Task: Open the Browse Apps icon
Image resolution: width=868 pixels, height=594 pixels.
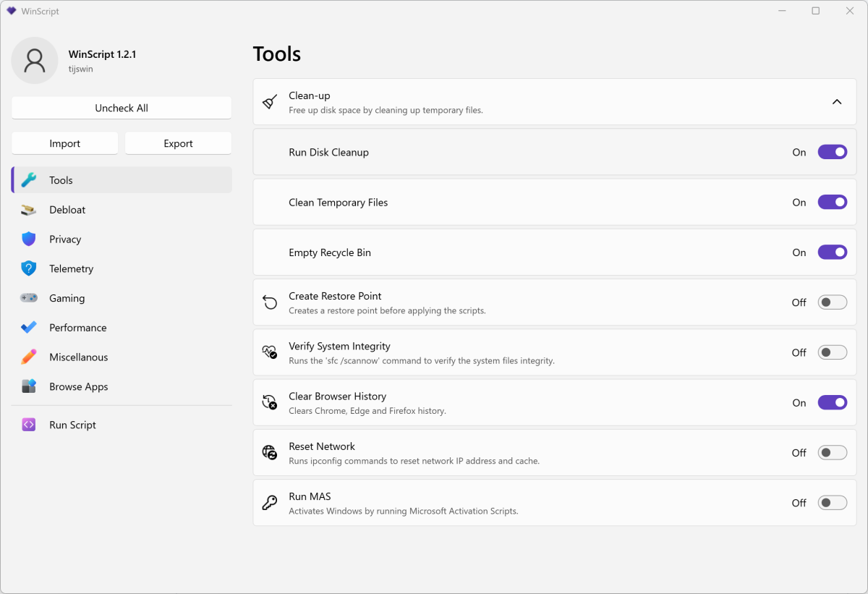Action: (29, 387)
